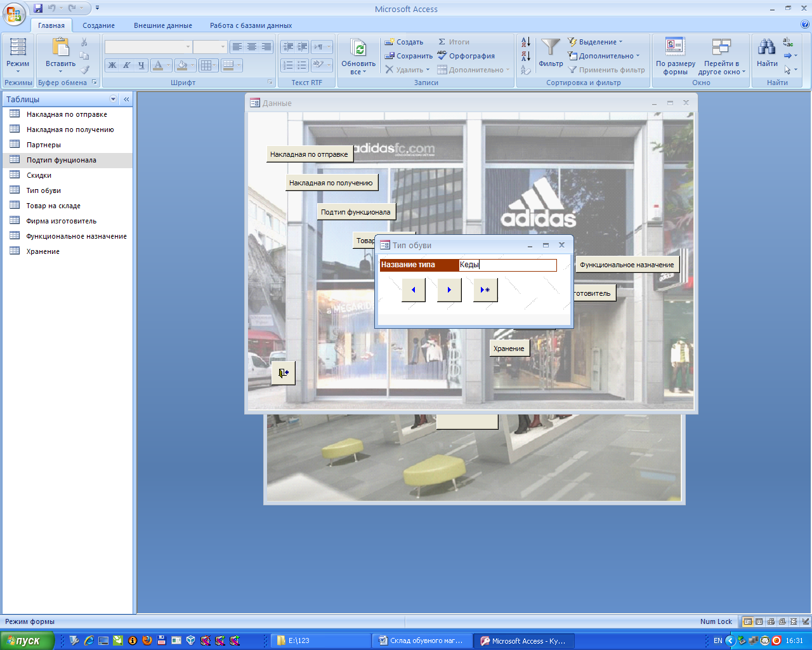Click Функциональное назначение button on form
Screen dimensions: 812x650
tap(627, 265)
